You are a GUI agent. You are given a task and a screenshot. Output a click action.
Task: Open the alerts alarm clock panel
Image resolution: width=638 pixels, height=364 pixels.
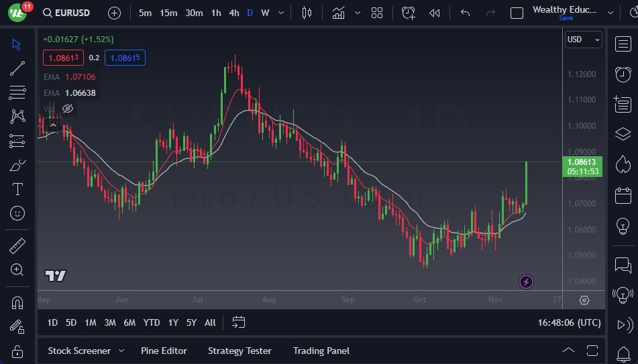pos(623,74)
